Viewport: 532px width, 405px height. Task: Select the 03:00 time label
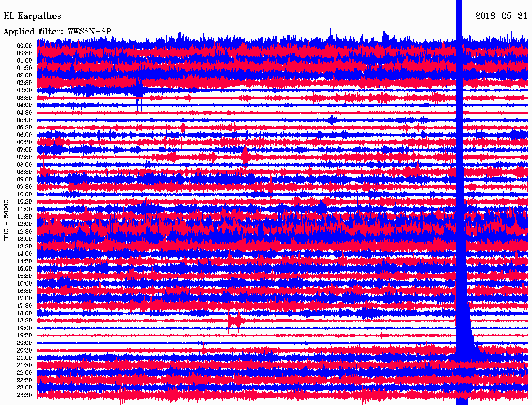(24, 90)
